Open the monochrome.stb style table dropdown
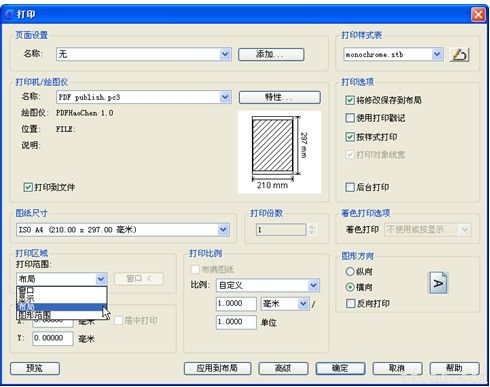The width and height of the screenshot is (490, 387). pyautogui.click(x=437, y=54)
